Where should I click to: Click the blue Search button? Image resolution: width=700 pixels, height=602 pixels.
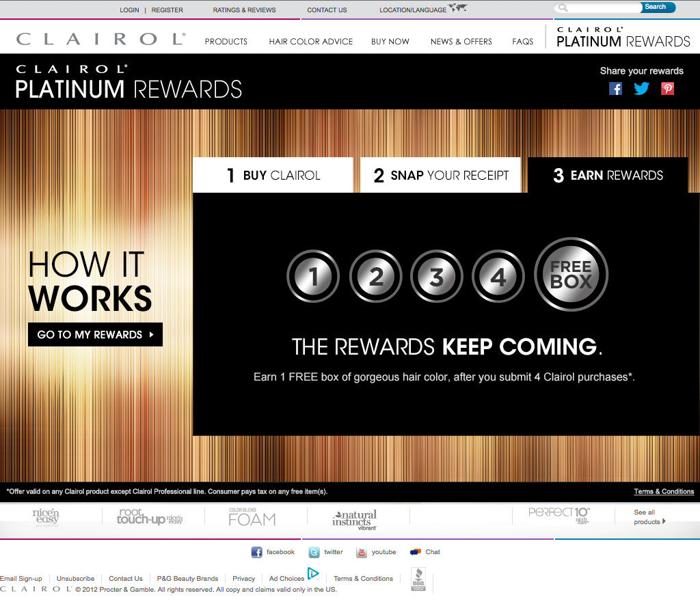click(658, 7)
